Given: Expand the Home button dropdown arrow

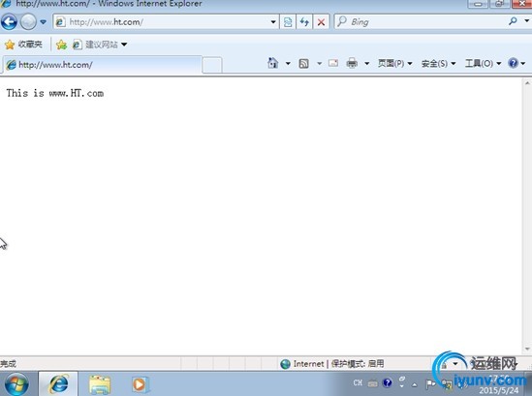Looking at the screenshot, I should pos(288,63).
